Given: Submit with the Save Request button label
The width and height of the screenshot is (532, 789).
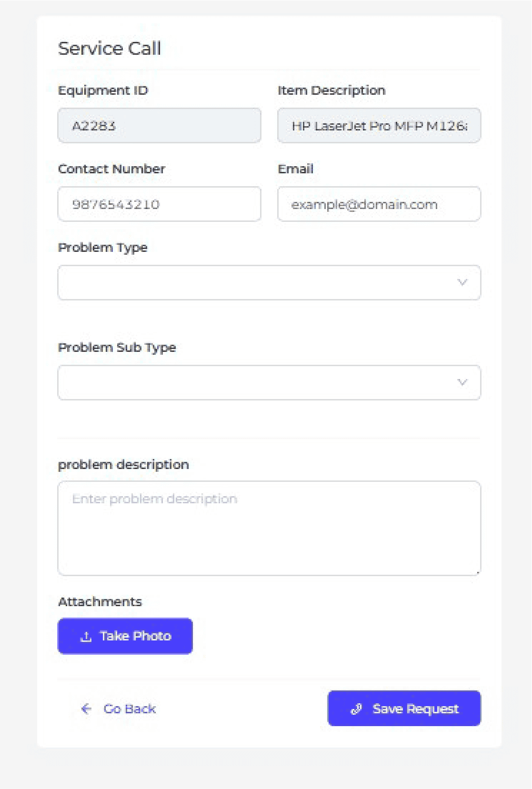Looking at the screenshot, I should (415, 709).
